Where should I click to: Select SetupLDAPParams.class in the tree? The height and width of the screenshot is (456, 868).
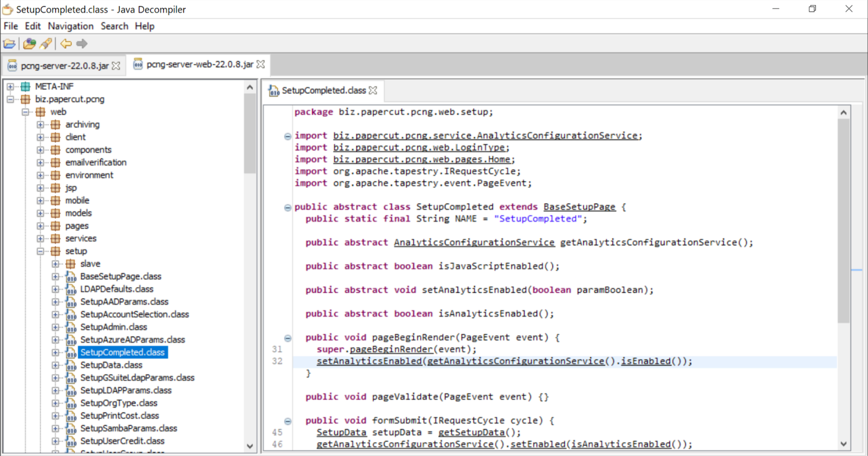tap(126, 390)
